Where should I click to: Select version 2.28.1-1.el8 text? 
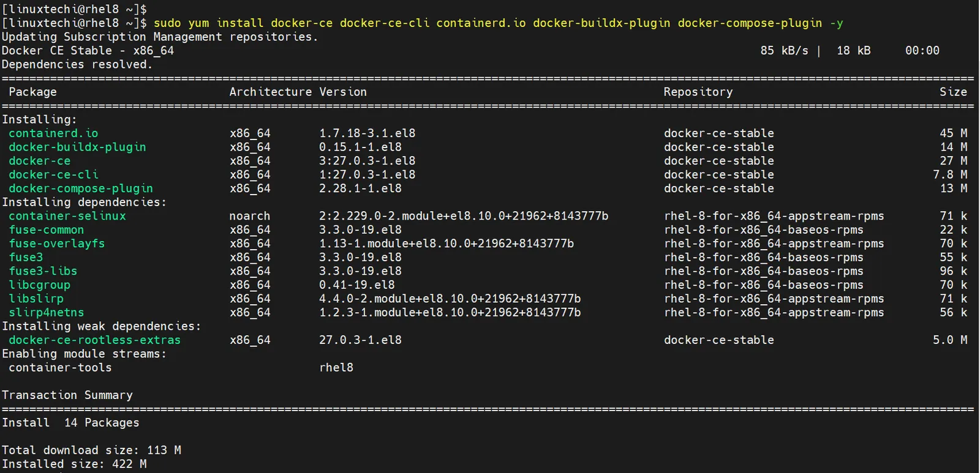[360, 188]
